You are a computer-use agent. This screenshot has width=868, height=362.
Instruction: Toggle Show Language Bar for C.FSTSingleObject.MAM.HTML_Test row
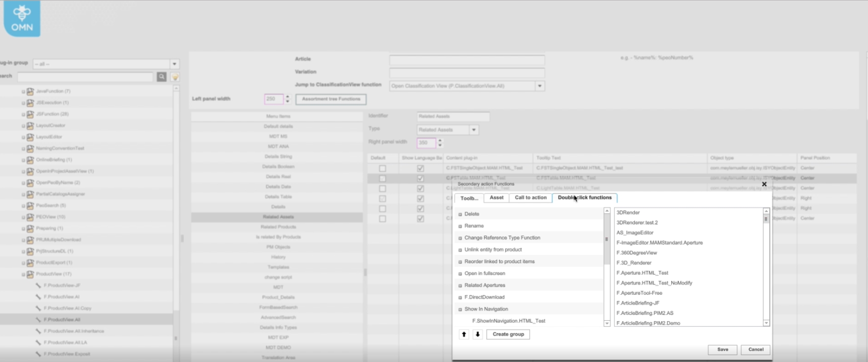click(x=420, y=168)
